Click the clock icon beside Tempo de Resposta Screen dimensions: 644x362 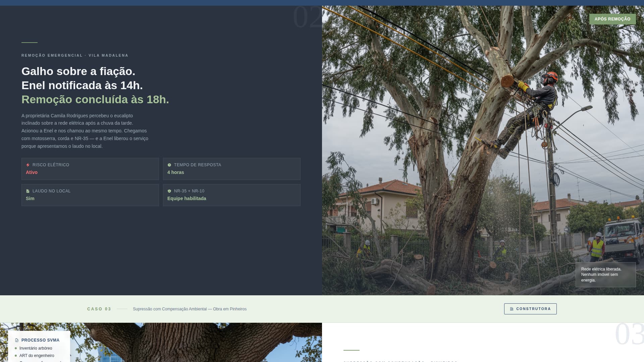coord(169,165)
